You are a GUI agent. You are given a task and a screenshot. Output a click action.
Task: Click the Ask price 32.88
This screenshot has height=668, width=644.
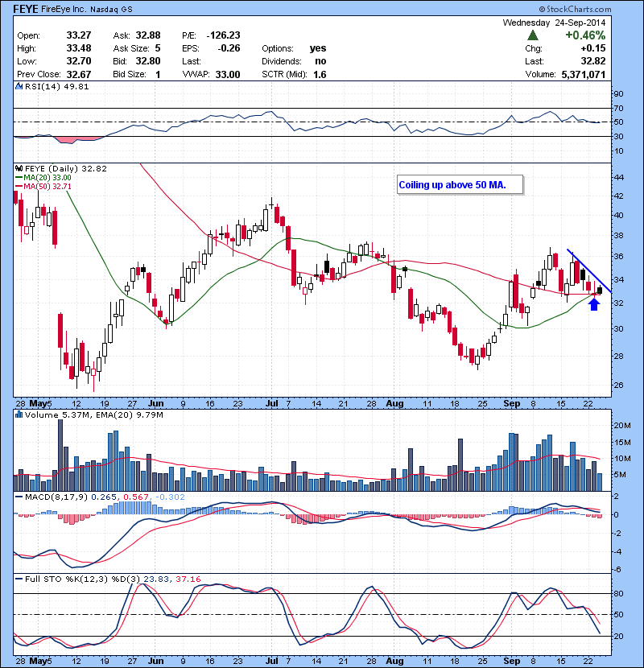[x=148, y=35]
